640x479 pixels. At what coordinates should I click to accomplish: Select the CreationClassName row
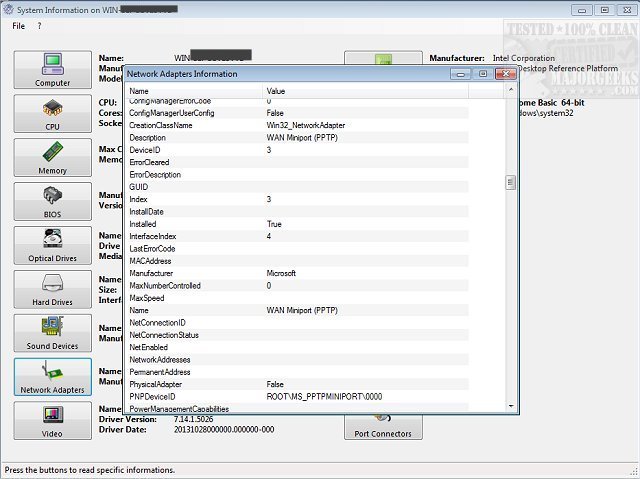click(298, 125)
